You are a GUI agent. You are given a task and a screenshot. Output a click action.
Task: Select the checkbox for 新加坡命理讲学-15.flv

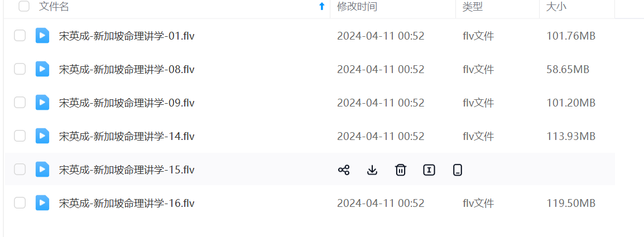20,169
